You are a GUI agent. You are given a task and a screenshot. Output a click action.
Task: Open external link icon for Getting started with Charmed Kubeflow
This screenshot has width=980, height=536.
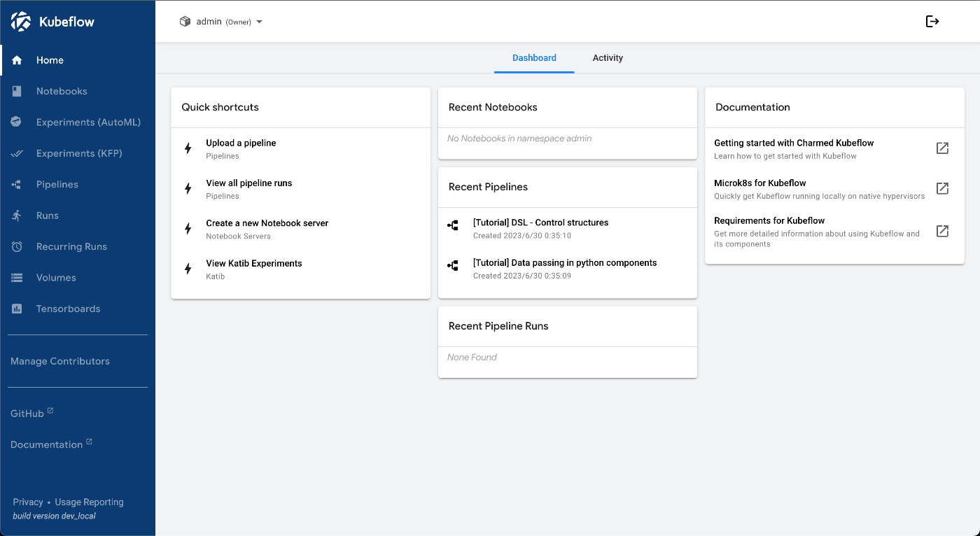943,148
